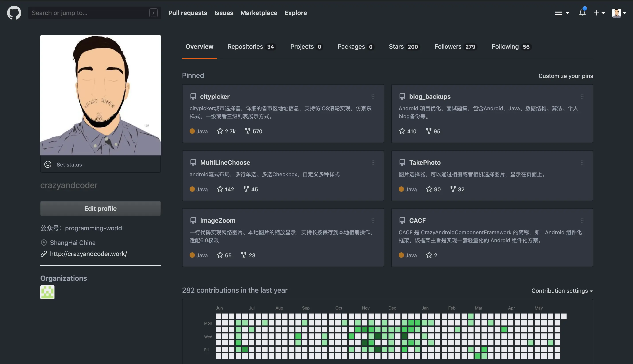The height and width of the screenshot is (364, 633).
Task: Click the Set status smiley icon
Action: (x=48, y=164)
